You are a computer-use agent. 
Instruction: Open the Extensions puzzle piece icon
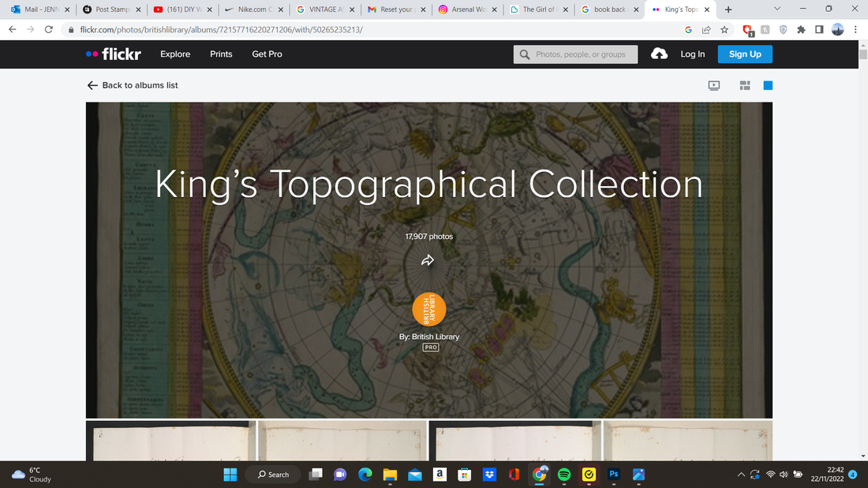pos(801,30)
